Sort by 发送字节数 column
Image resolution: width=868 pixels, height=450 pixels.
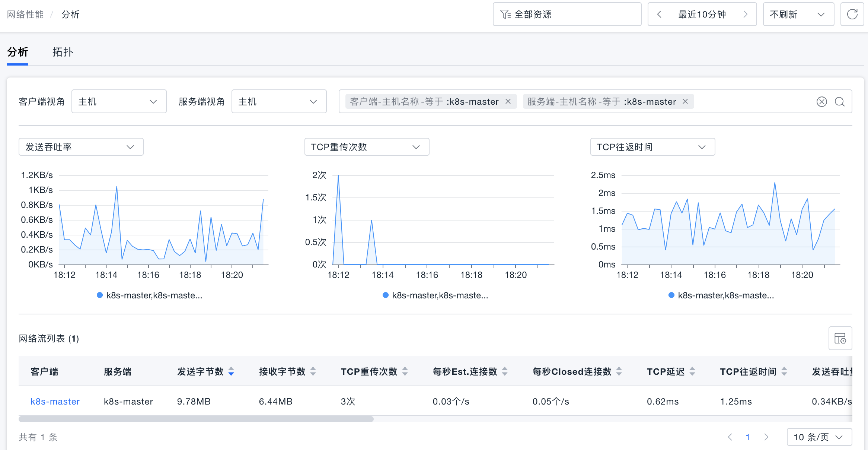tap(231, 371)
